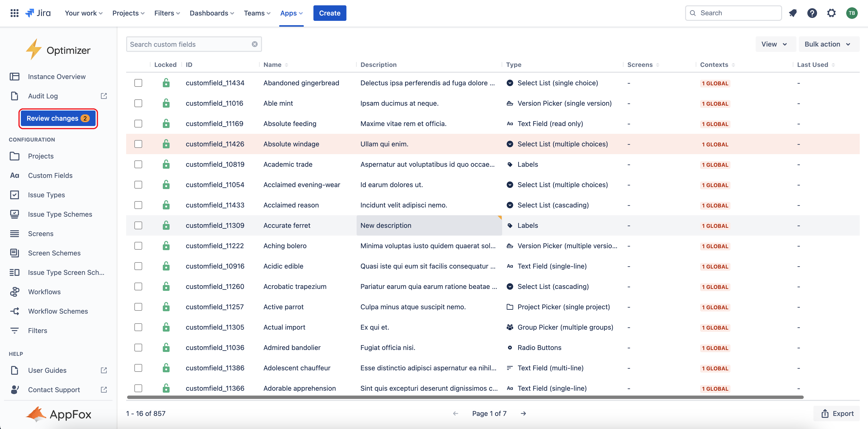
Task: Click the clear icon in custom fields search
Action: [x=255, y=44]
